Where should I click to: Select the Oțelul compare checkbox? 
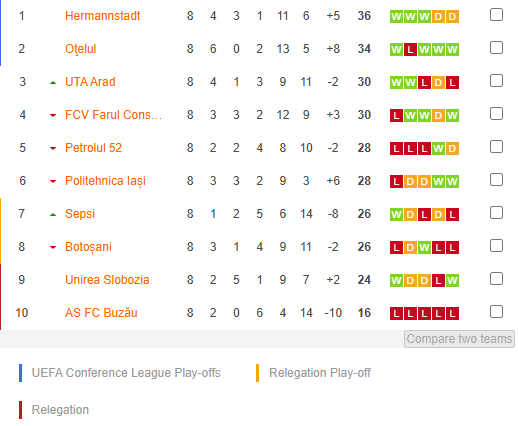click(496, 48)
